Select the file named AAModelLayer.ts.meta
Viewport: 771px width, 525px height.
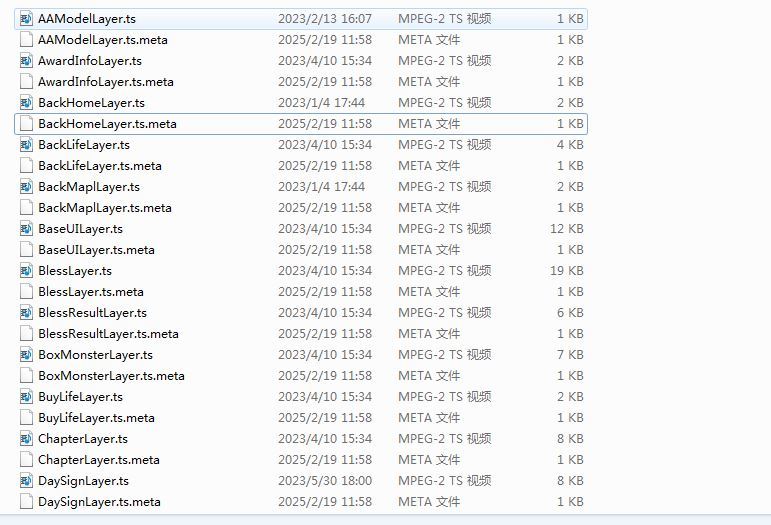(102, 40)
